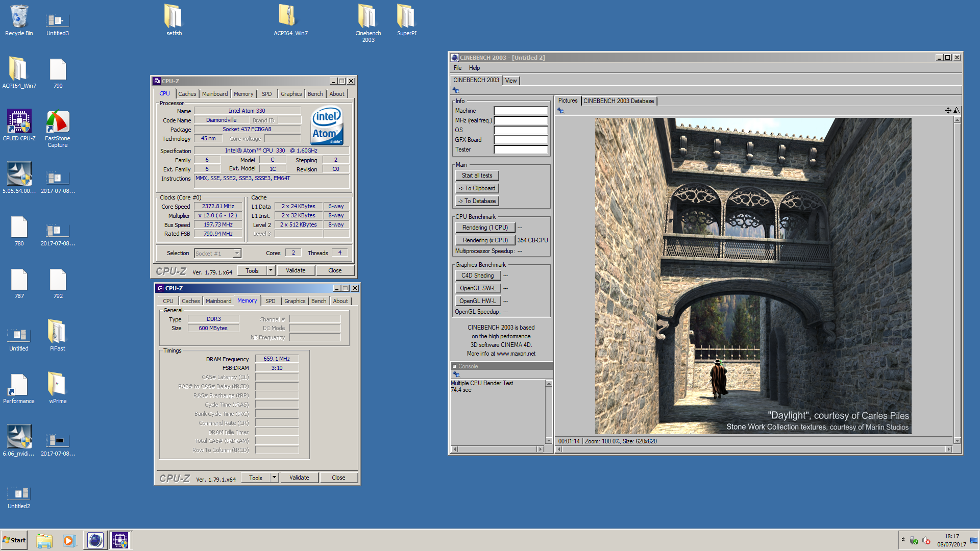Open the setfsb folder on the desktop
This screenshot has width=980, height=551.
click(174, 20)
